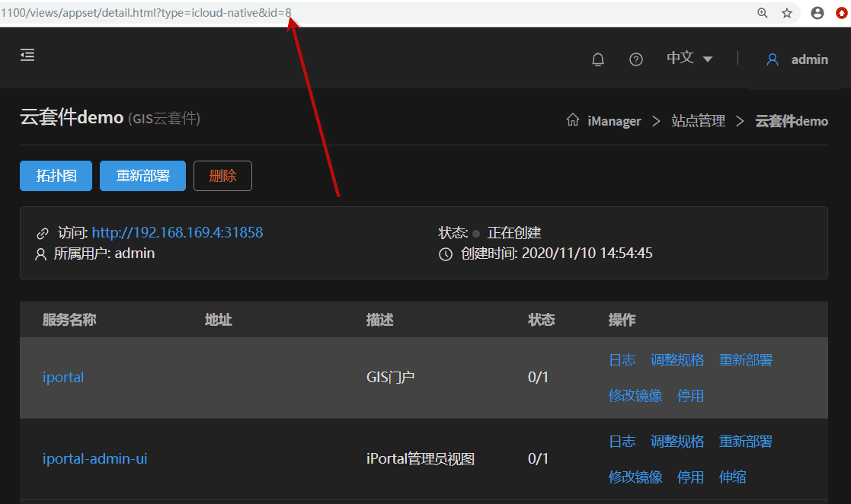Open the help question mark icon
The height and width of the screenshot is (504, 851).
coord(636,59)
